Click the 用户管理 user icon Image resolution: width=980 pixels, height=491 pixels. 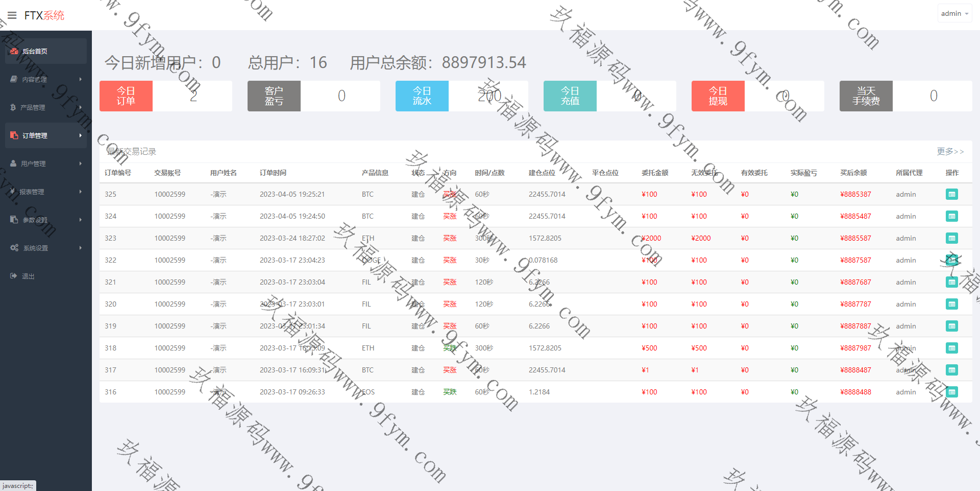(14, 163)
